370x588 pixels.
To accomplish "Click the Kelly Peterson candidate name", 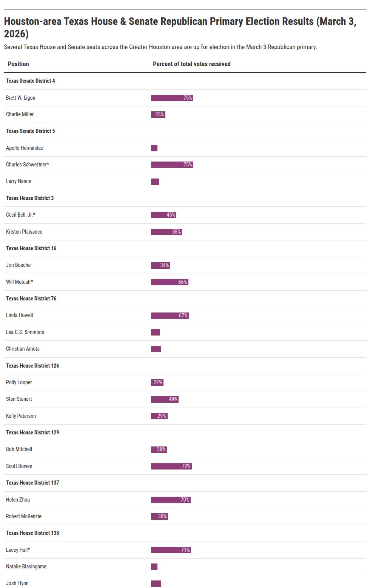I will tap(21, 416).
